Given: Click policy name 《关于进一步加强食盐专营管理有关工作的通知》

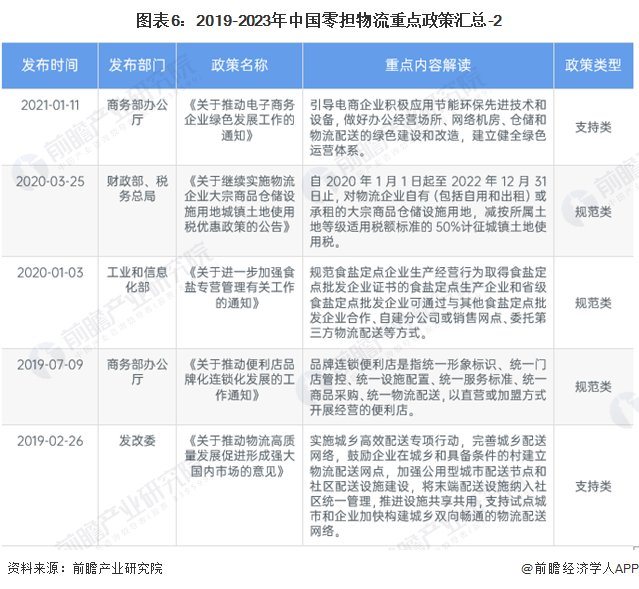Looking at the screenshot, I should [x=240, y=288].
